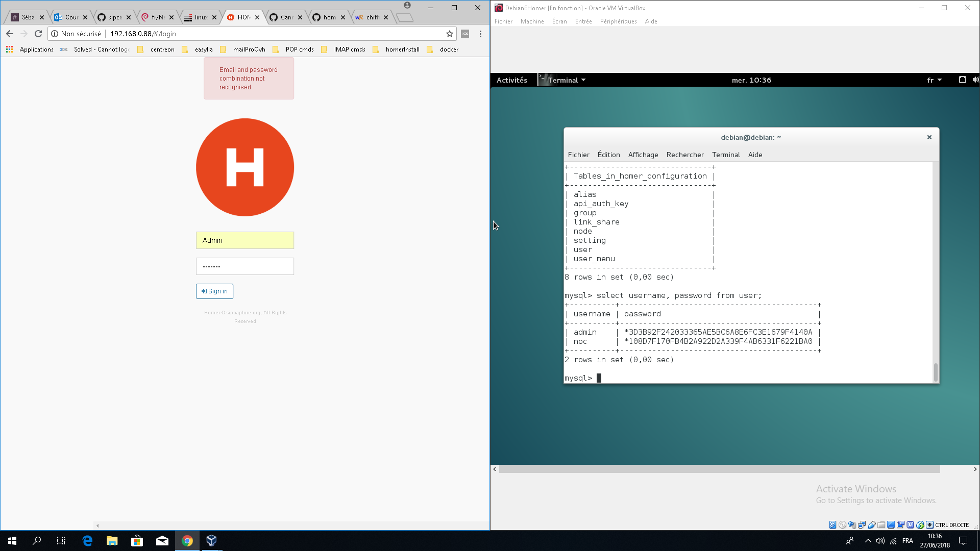Click the Homer H logo on the login page

pos(244,167)
